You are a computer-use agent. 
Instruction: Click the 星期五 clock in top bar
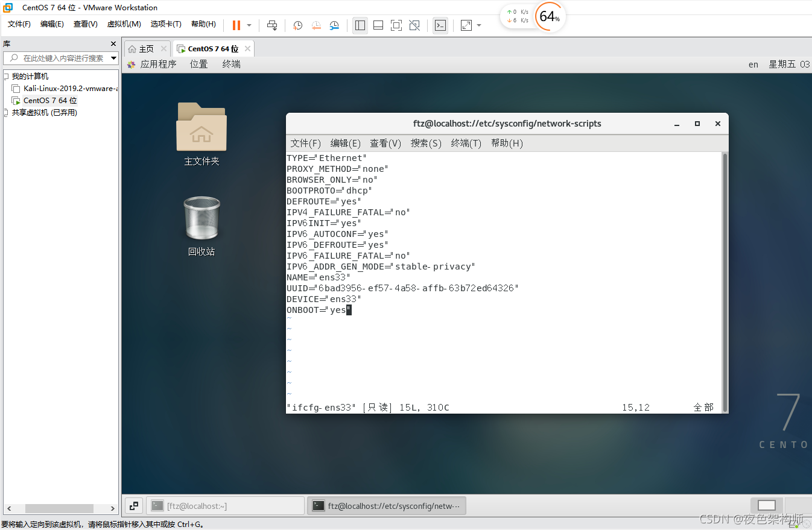point(789,65)
